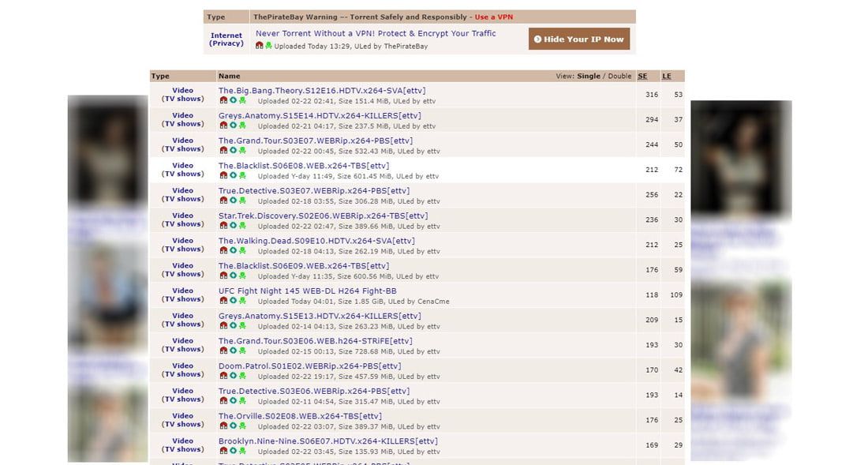Sort list by SE seeders column
Image resolution: width=868 pixels, height=465 pixels.
tap(642, 76)
